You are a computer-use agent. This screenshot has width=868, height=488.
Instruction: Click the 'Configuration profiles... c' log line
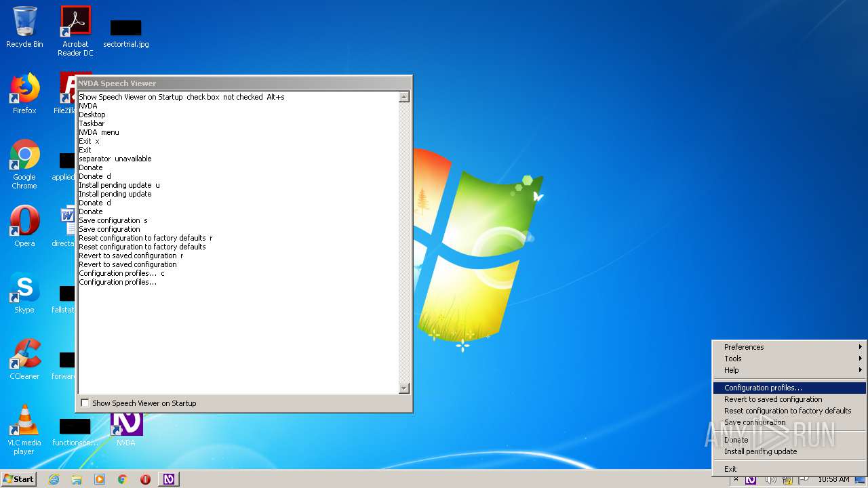point(122,273)
